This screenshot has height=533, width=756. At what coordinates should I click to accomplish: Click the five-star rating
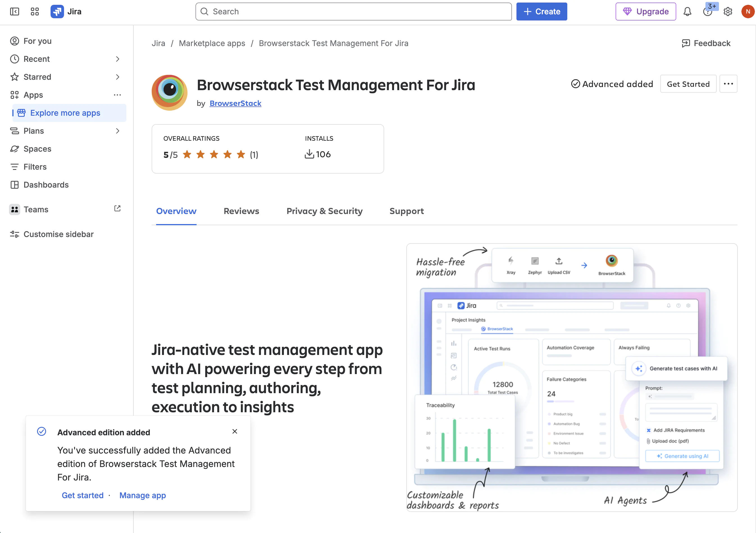[x=214, y=154]
